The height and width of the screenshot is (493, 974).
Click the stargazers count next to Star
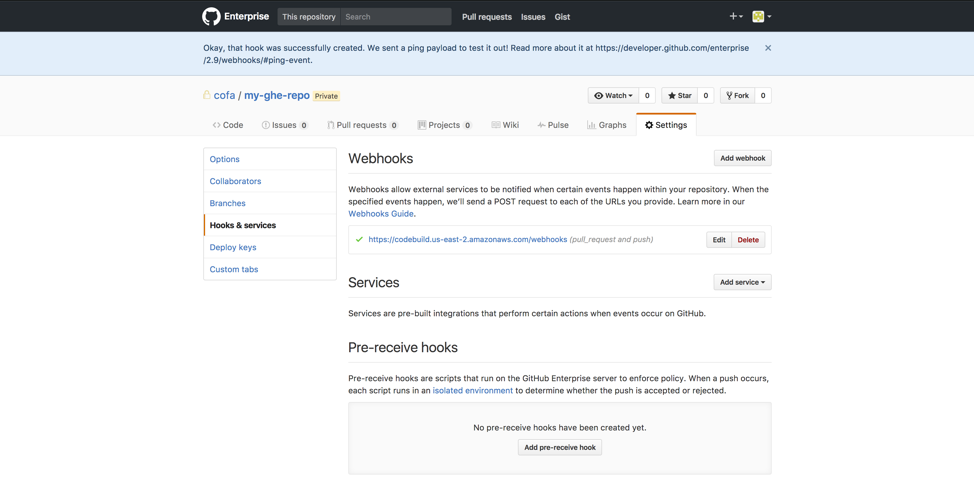(706, 96)
